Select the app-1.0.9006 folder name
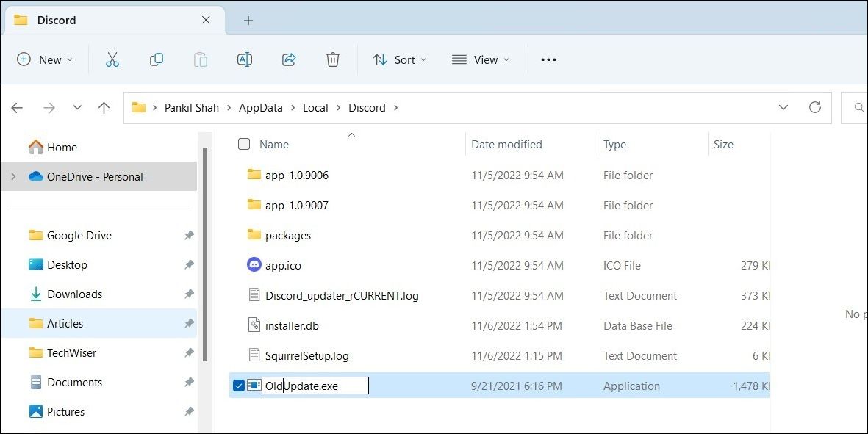The height and width of the screenshot is (434, 868). [x=297, y=176]
